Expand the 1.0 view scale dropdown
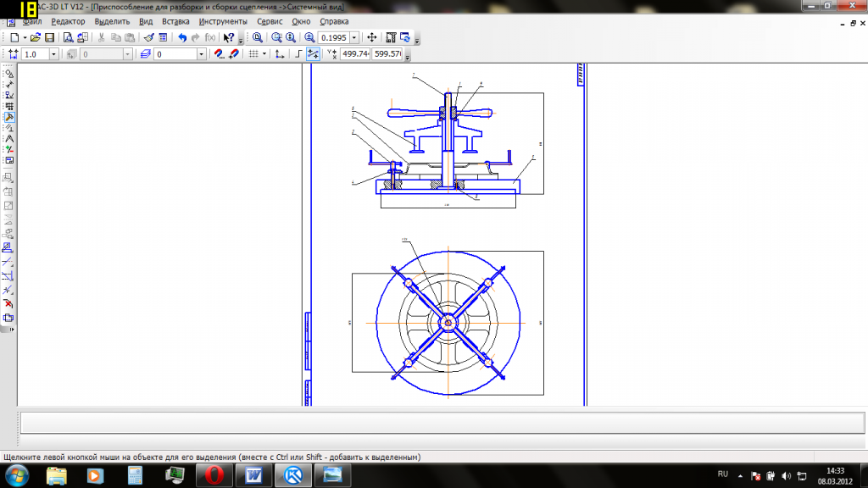 pyautogui.click(x=53, y=54)
